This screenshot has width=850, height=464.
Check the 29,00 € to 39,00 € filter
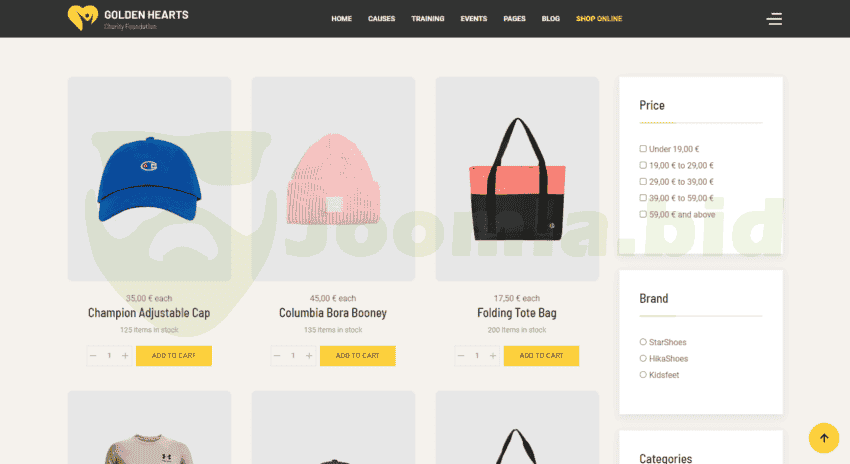tap(643, 182)
